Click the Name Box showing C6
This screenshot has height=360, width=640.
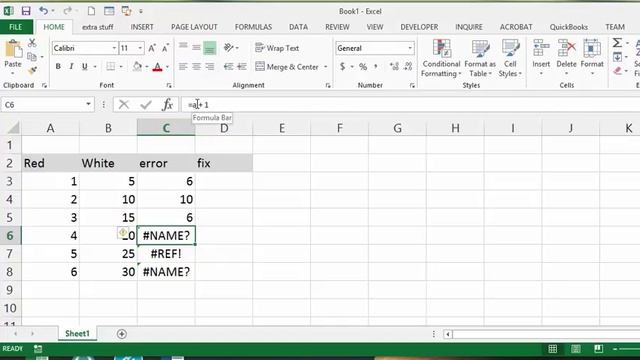pos(47,105)
